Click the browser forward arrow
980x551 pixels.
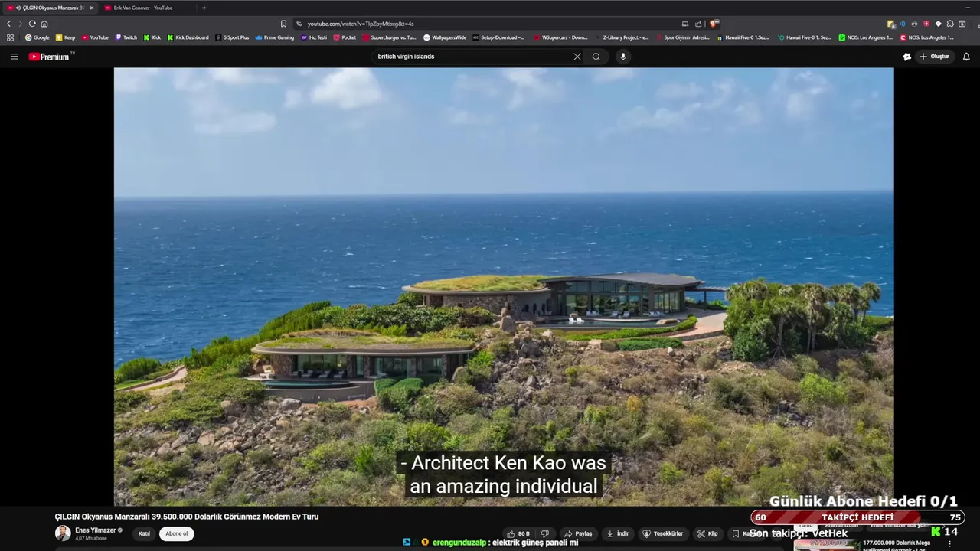21,24
